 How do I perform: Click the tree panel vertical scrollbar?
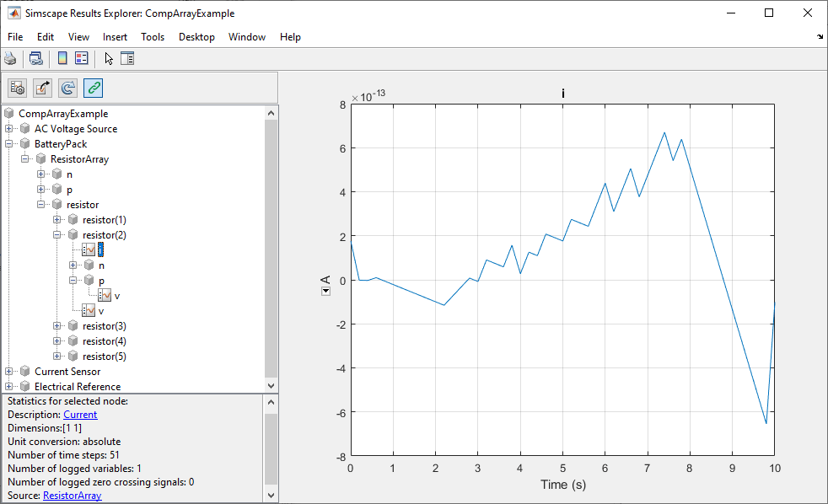coord(271,248)
